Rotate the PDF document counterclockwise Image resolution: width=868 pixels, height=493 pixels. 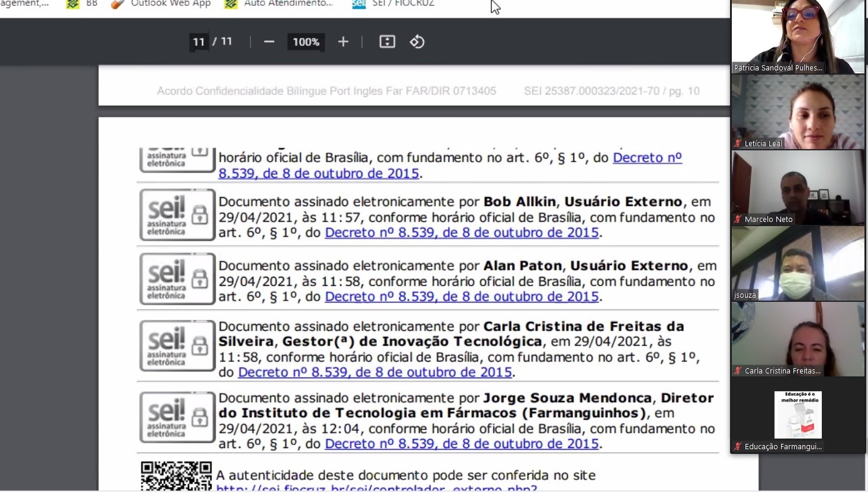417,42
